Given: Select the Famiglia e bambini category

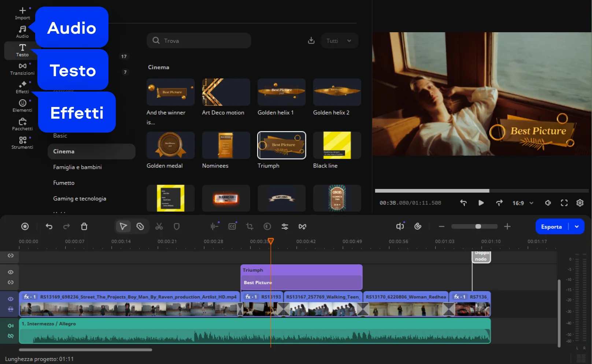Looking at the screenshot, I should point(77,167).
